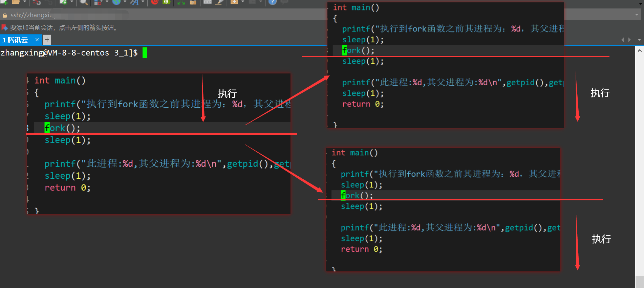Click the green Xagent toolbar icon
Screen dimensions: 644x288
pyautogui.click(x=166, y=2)
